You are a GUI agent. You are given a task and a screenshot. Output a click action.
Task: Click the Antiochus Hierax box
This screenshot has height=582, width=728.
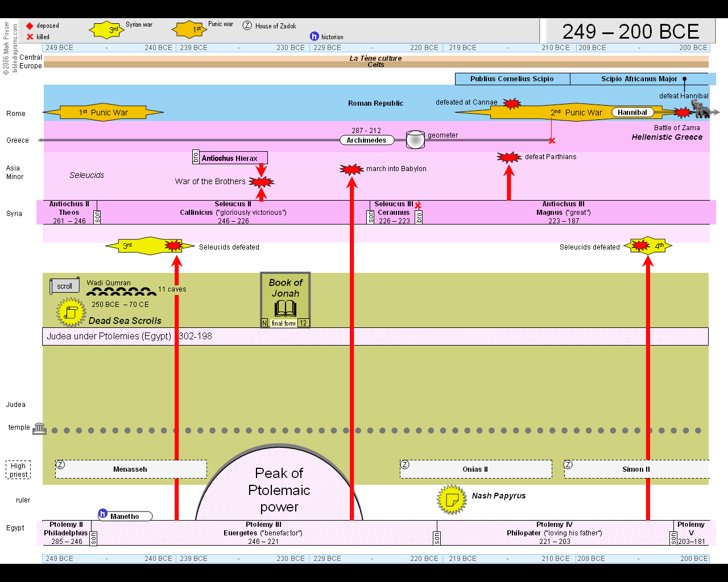pyautogui.click(x=230, y=158)
